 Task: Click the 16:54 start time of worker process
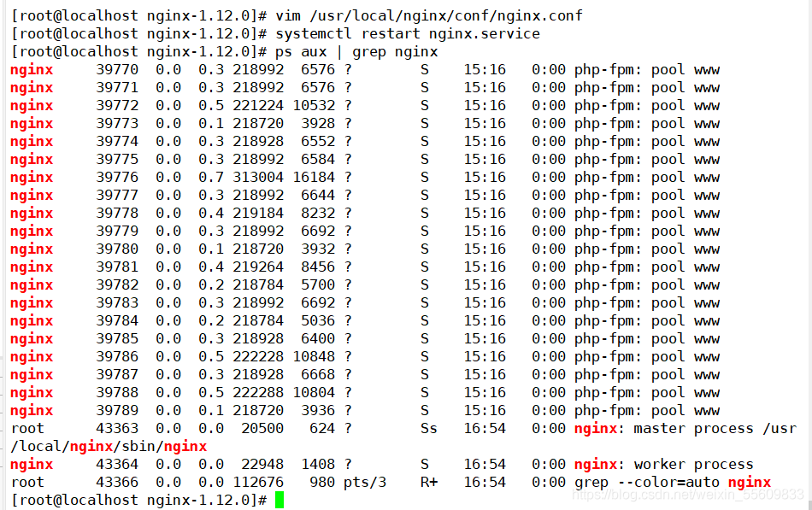tap(485, 465)
